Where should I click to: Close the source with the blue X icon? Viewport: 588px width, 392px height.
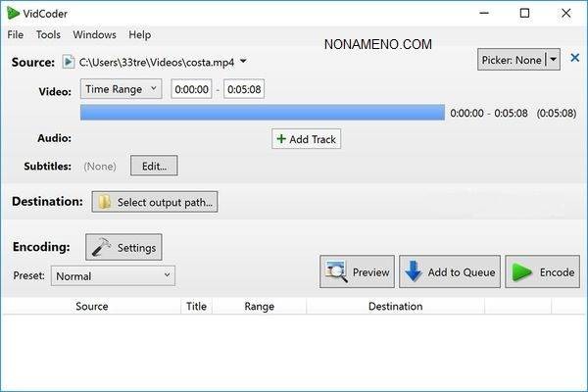(x=574, y=60)
